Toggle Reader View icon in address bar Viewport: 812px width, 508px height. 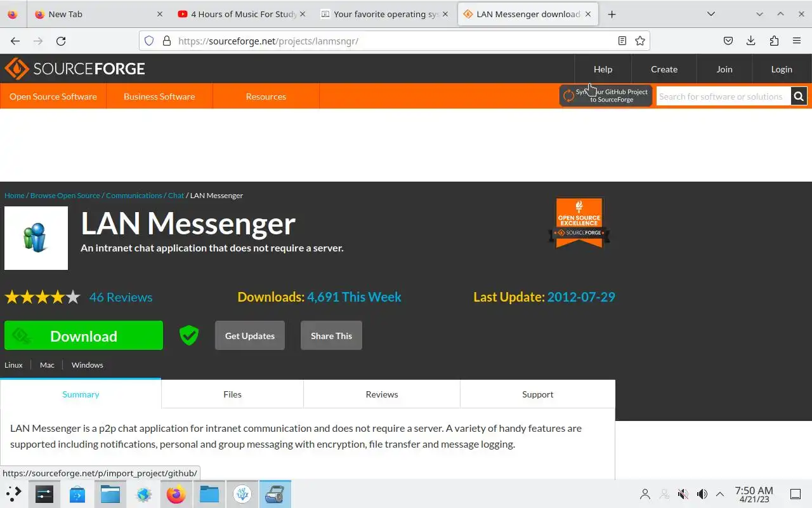[622, 41]
